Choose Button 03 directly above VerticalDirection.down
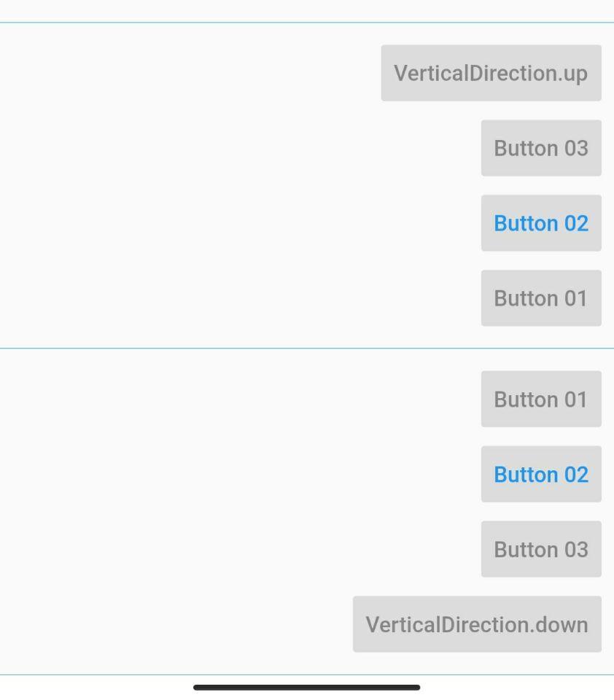Viewport: 614px width, 700px height. (541, 549)
